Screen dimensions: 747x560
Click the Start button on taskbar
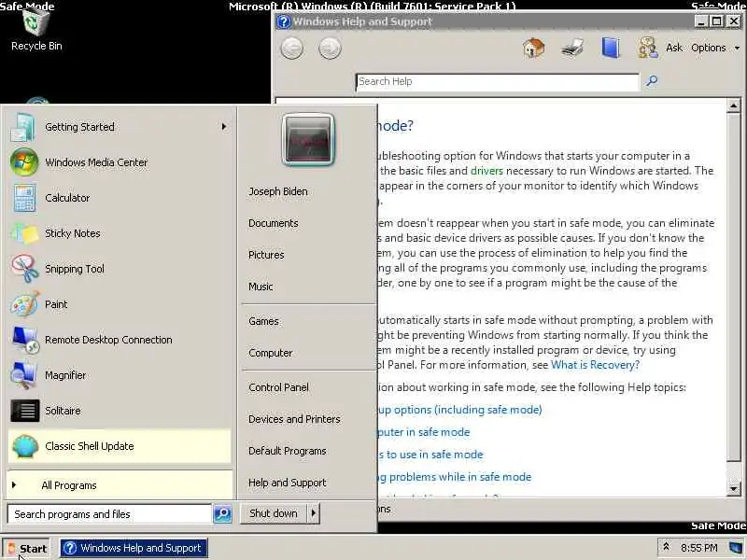click(27, 548)
